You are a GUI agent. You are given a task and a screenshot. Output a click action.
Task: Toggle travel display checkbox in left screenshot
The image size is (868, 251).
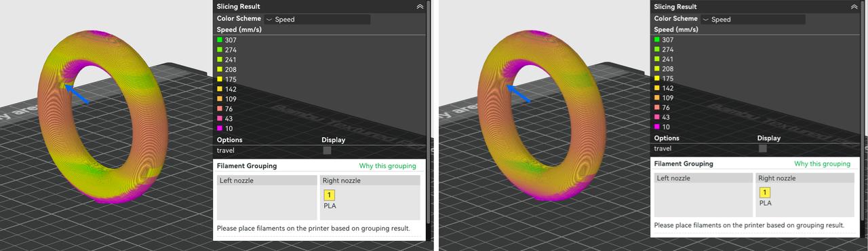[327, 151]
